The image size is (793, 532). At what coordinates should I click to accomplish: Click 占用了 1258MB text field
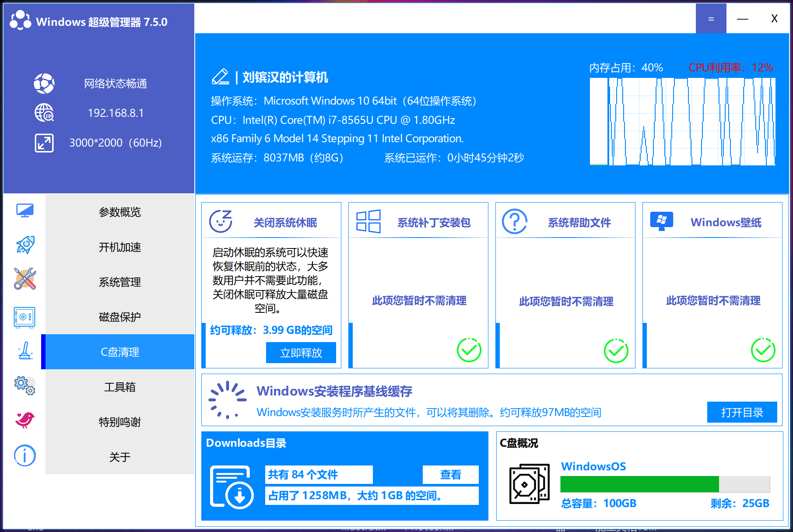pos(372,496)
